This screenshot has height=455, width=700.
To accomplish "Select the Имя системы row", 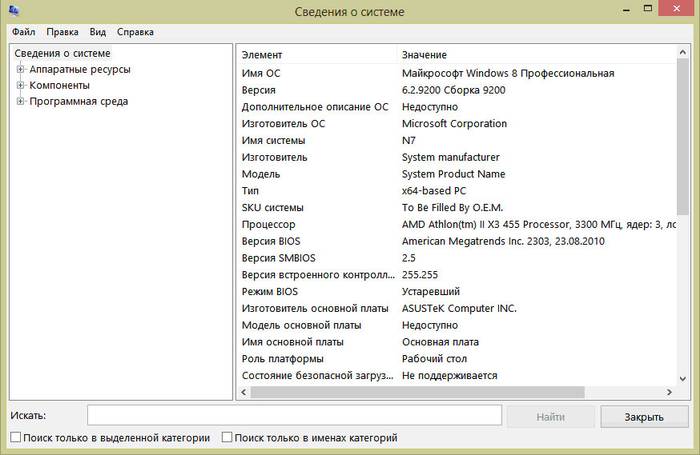I will pos(457,140).
